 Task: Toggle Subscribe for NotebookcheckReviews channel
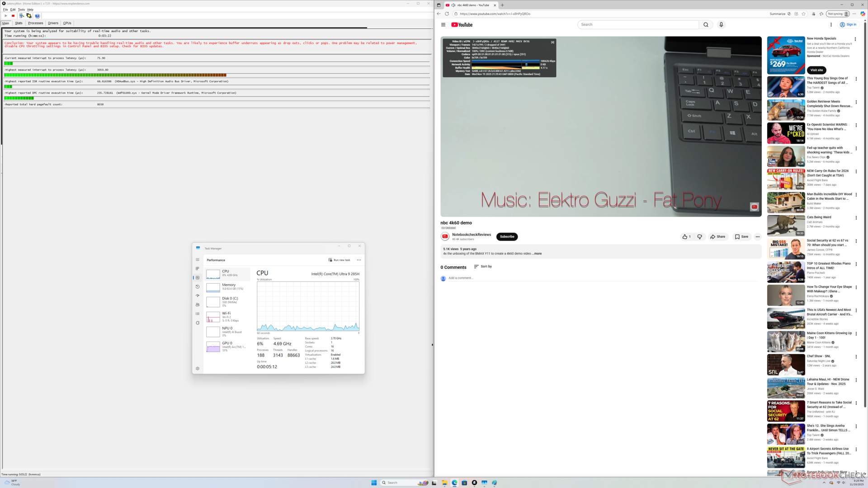(x=507, y=237)
